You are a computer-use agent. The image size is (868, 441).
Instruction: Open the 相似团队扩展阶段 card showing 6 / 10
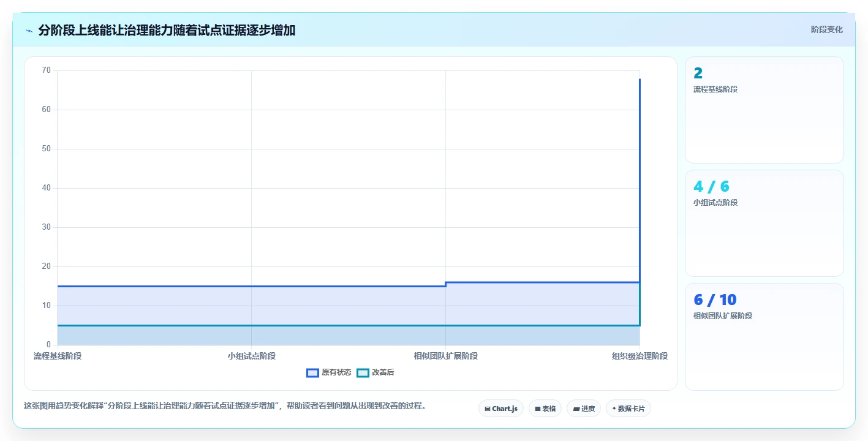point(764,336)
